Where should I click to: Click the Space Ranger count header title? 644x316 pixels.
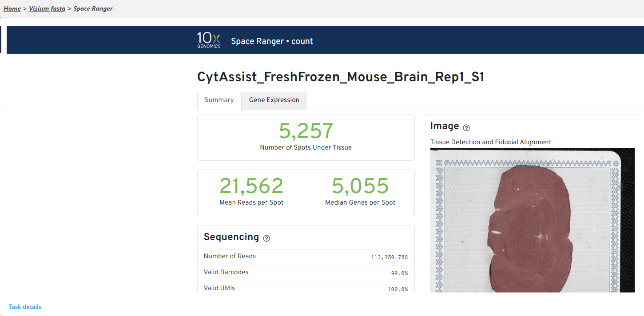pyautogui.click(x=272, y=41)
